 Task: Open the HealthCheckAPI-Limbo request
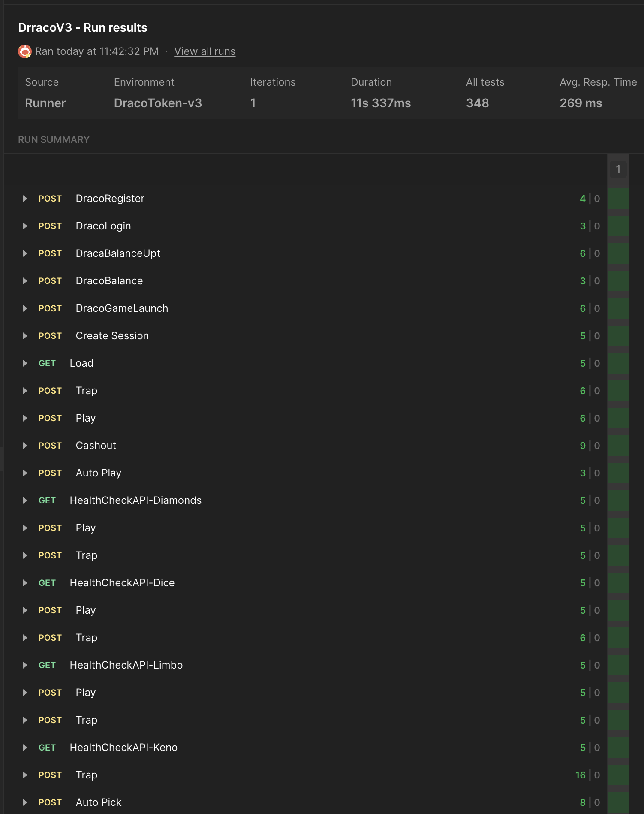(x=126, y=665)
